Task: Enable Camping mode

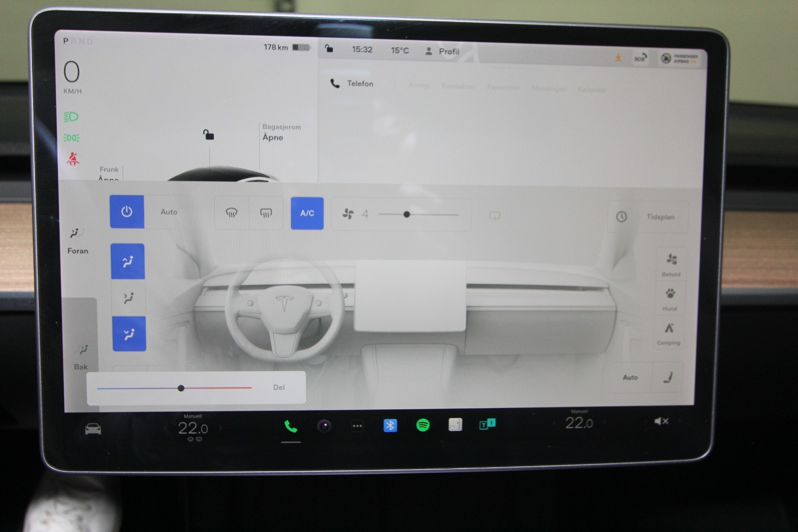Action: pos(668,333)
